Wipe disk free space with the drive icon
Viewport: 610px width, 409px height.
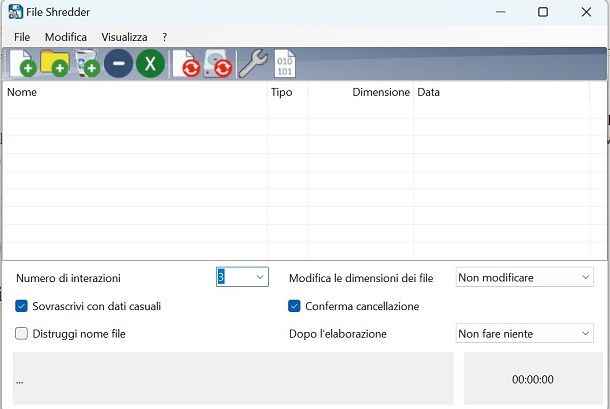click(218, 63)
